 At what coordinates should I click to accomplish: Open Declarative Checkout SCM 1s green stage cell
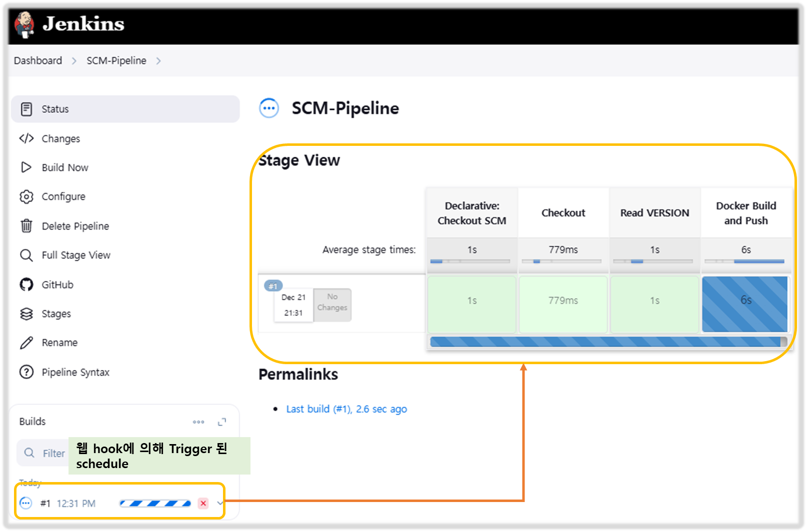472,304
